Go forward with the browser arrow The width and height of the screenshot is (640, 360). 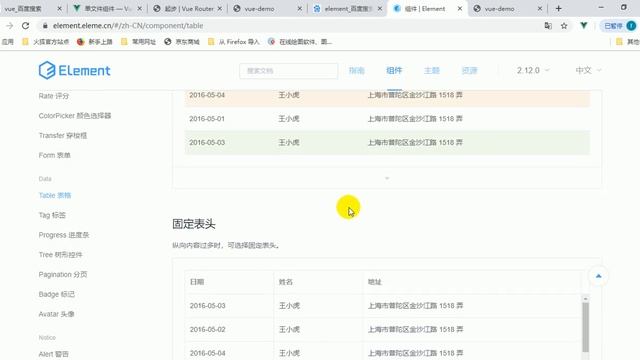[x=9, y=26]
